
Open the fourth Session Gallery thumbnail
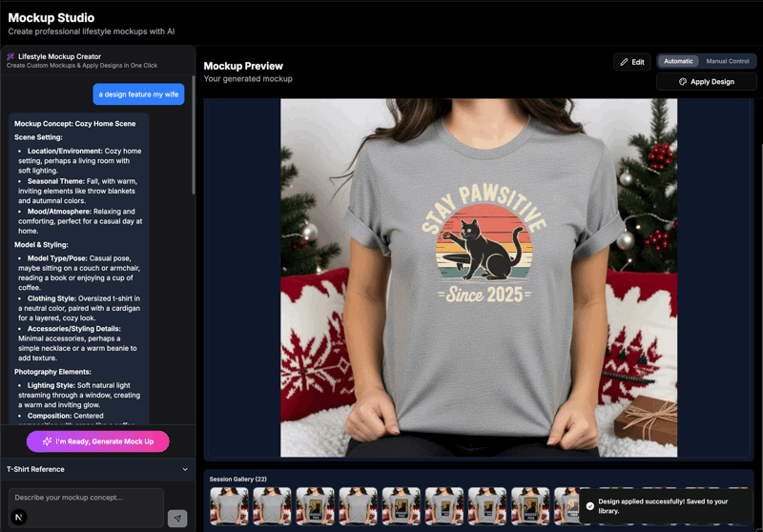click(x=359, y=506)
